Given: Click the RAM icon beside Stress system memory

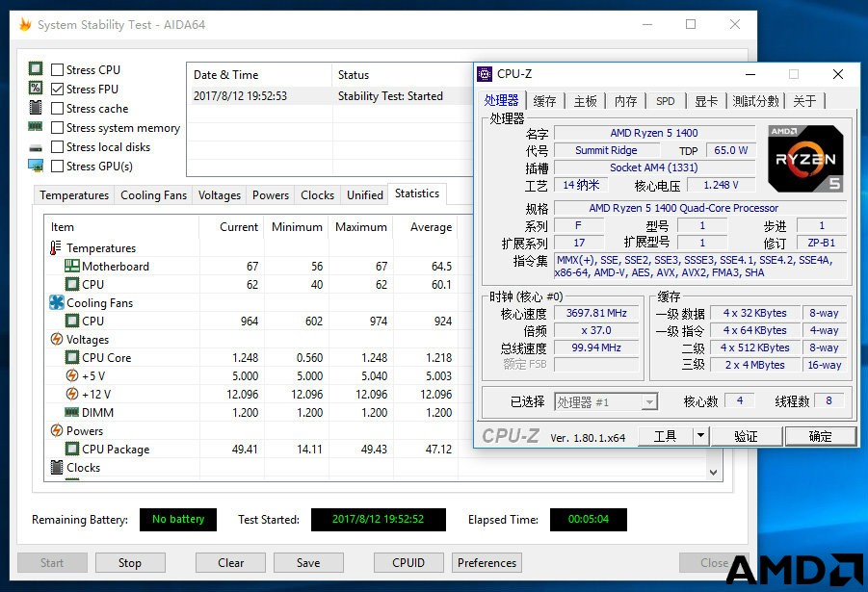Looking at the screenshot, I should (36, 127).
